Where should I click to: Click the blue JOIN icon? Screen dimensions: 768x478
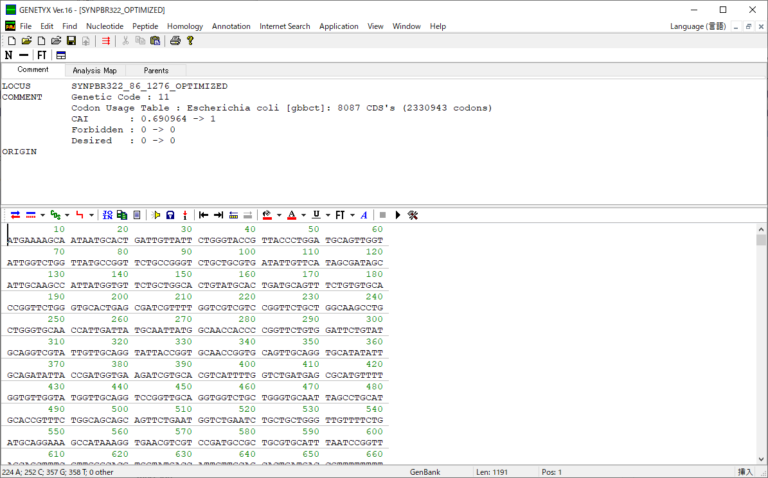(x=107, y=215)
